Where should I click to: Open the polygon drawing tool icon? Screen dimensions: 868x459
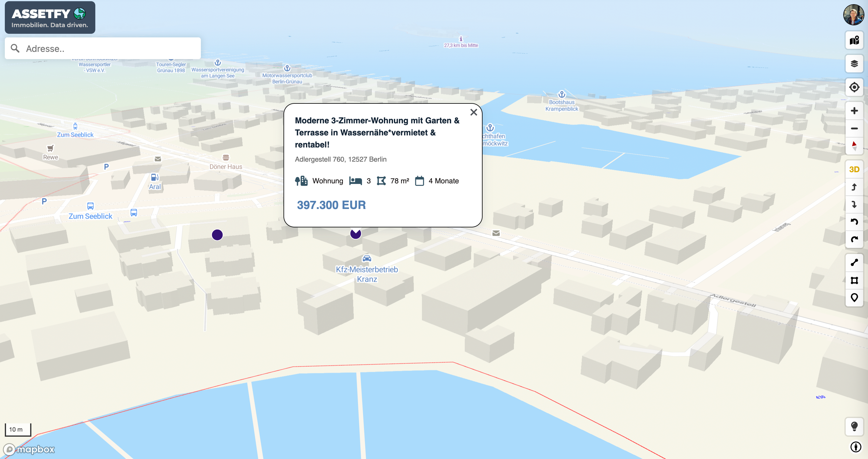pos(854,280)
